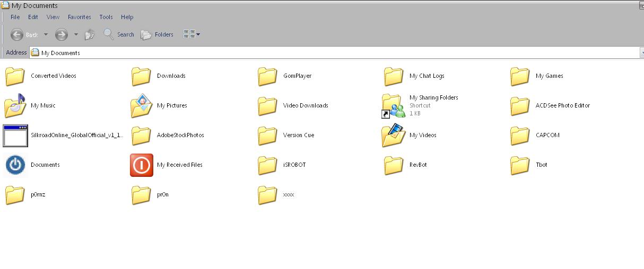Screen dimensions: 644x269
Task: Click the Forward navigation button
Action: tap(62, 34)
